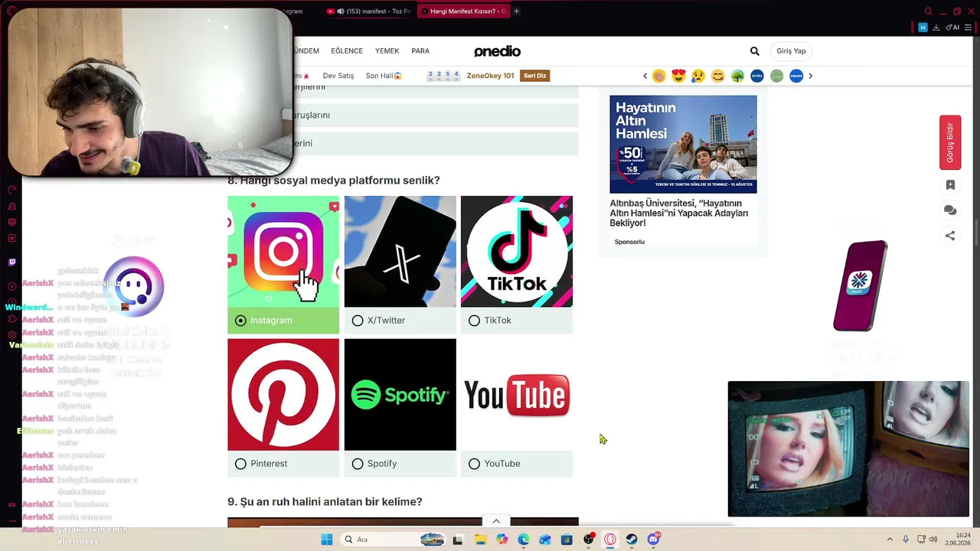This screenshot has width=980, height=551.
Task: Open Opera GX from the taskbar
Action: click(610, 540)
